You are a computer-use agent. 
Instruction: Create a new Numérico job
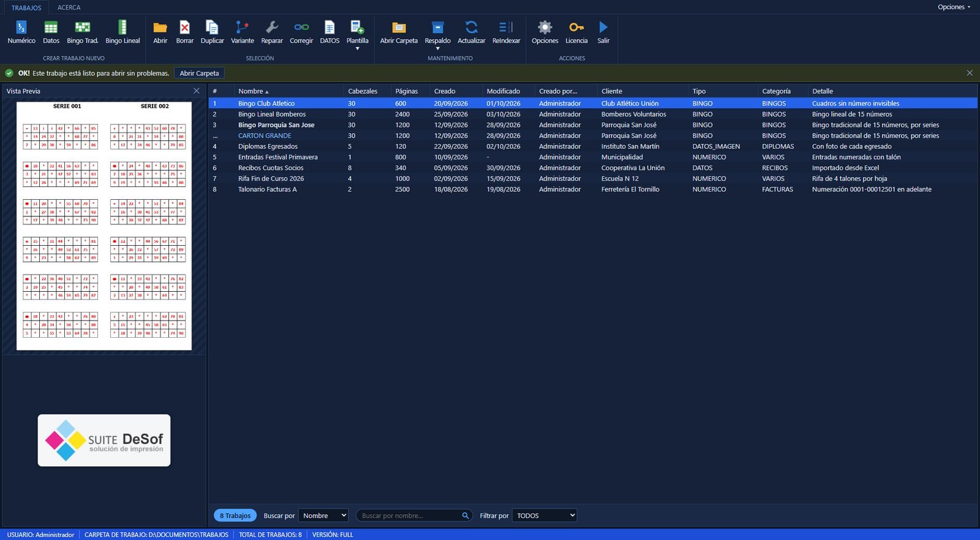tap(21, 32)
